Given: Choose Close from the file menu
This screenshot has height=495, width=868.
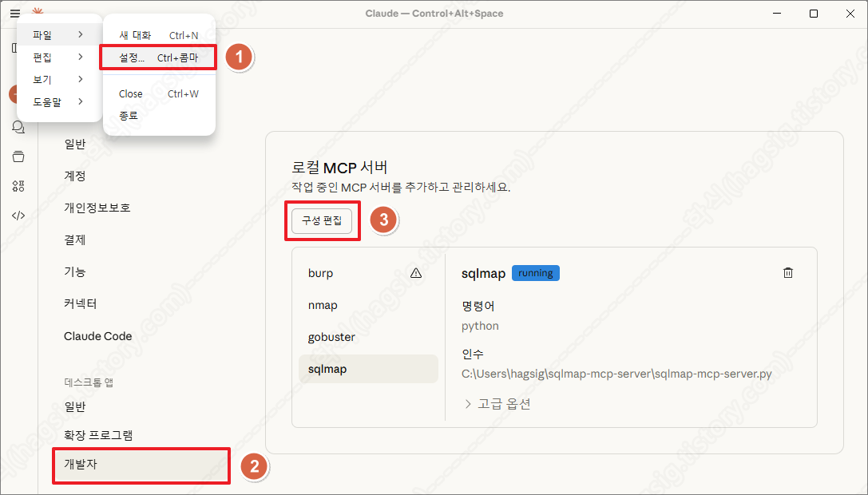Looking at the screenshot, I should tap(159, 93).
